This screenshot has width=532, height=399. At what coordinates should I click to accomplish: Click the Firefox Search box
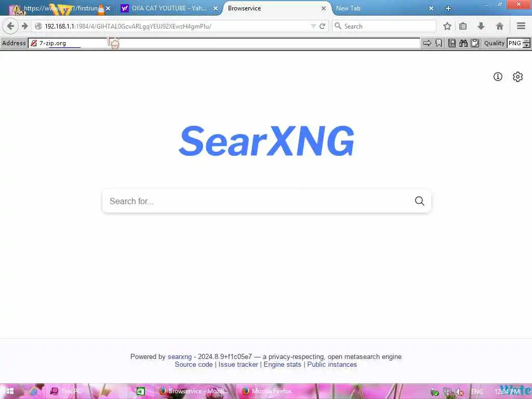click(384, 26)
